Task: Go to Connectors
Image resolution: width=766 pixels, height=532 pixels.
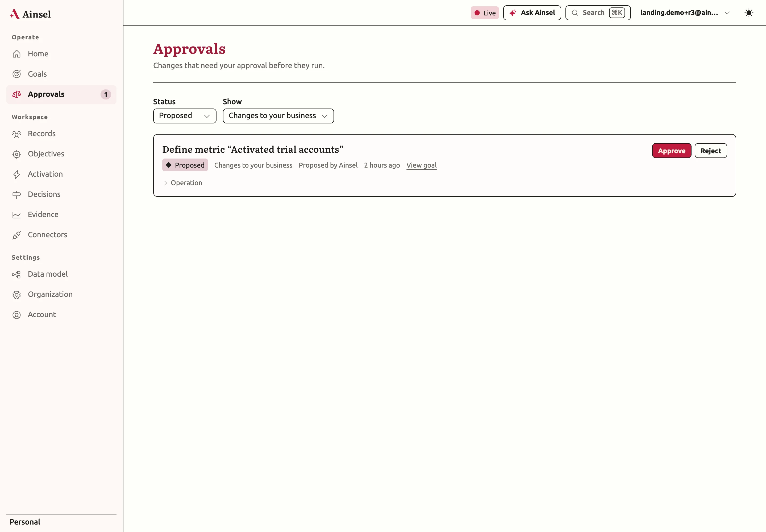Action: pos(61,235)
